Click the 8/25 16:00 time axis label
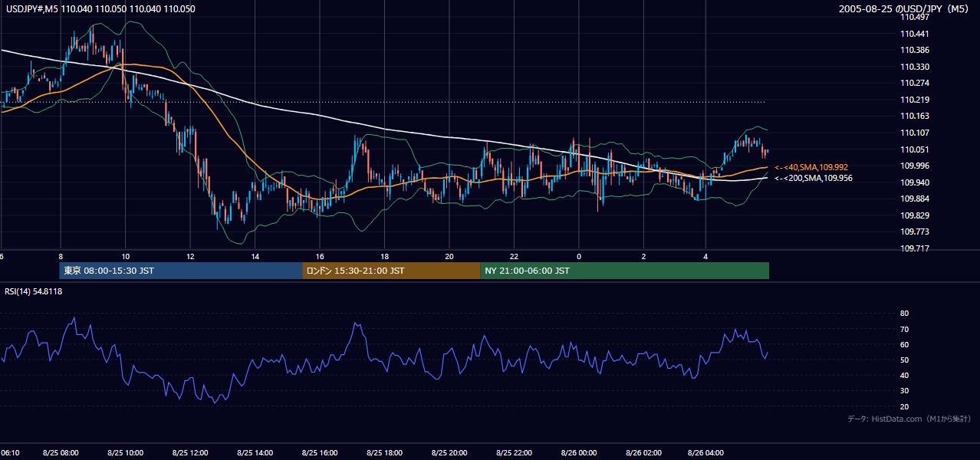Image resolution: width=980 pixels, height=460 pixels. pos(320,452)
